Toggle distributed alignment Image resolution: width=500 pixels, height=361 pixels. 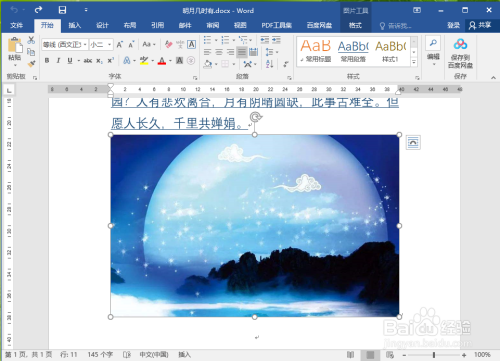point(254,52)
